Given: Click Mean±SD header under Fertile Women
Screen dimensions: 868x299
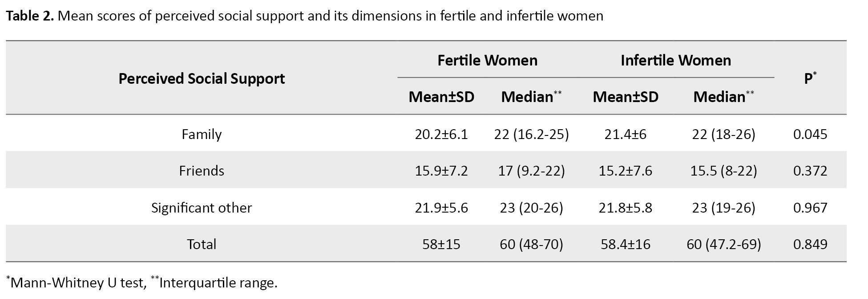Looking at the screenshot, I should (441, 97).
